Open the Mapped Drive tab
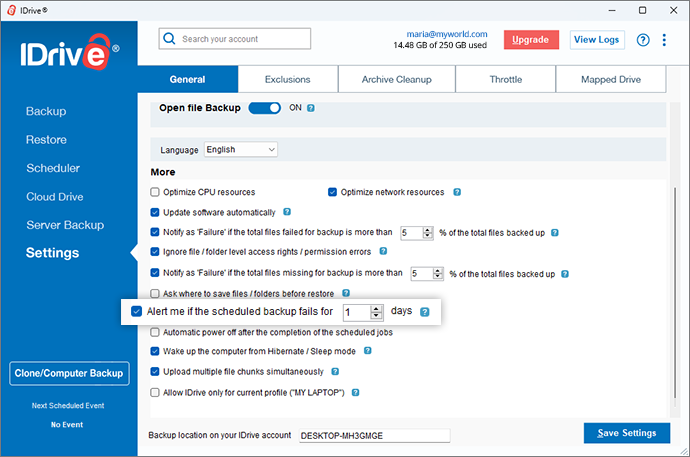Screen dimensions: 690x457 (611, 80)
